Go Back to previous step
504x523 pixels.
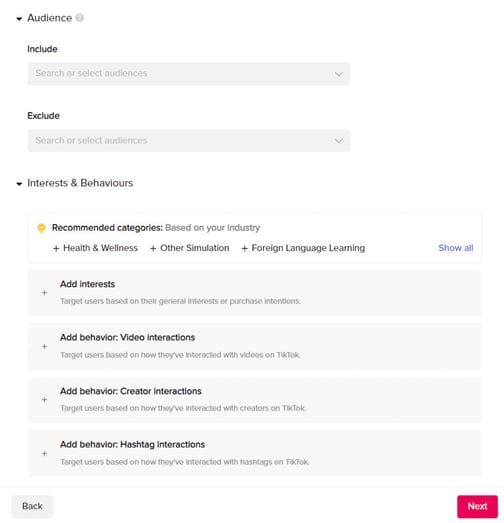(32, 506)
